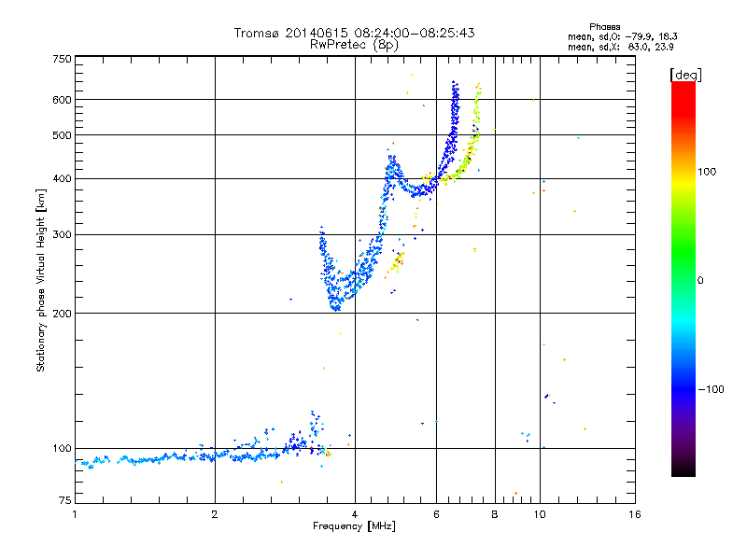Click the '8' frequency axis label
The height and width of the screenshot is (560, 747).
coord(495,514)
